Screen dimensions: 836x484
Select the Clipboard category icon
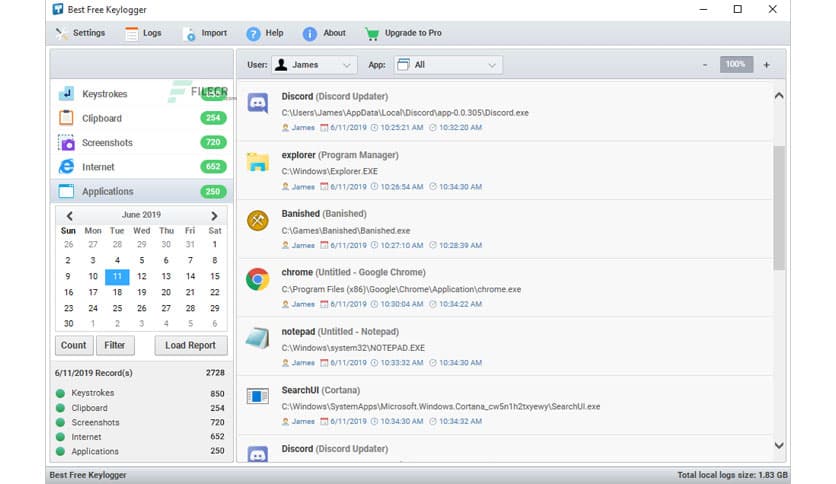tap(66, 118)
